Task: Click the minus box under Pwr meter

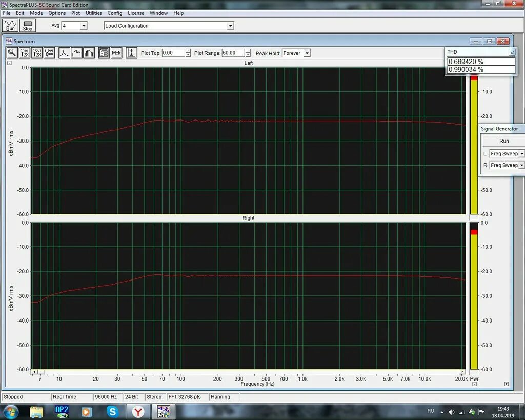Action: click(474, 384)
